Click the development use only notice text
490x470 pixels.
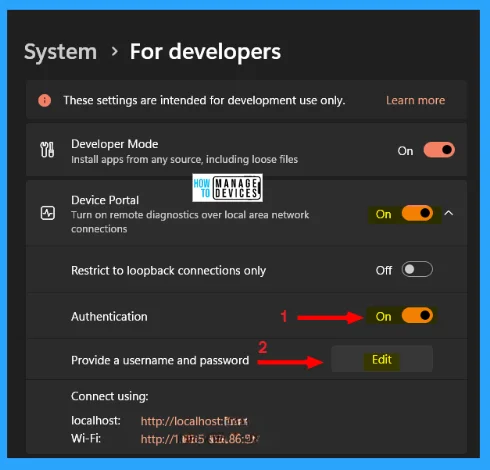[204, 100]
